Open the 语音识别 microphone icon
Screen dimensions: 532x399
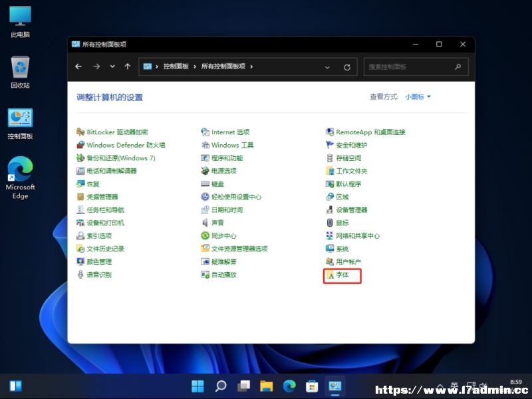pyautogui.click(x=80, y=275)
